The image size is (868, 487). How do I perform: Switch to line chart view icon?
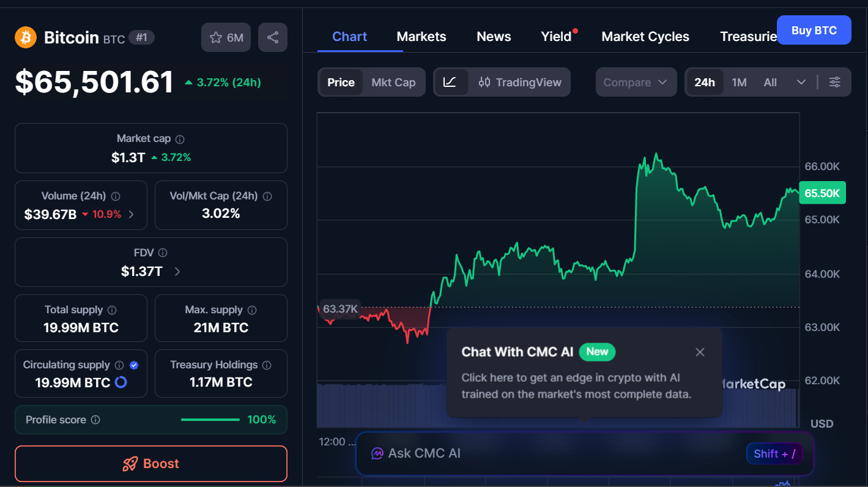[x=450, y=82]
